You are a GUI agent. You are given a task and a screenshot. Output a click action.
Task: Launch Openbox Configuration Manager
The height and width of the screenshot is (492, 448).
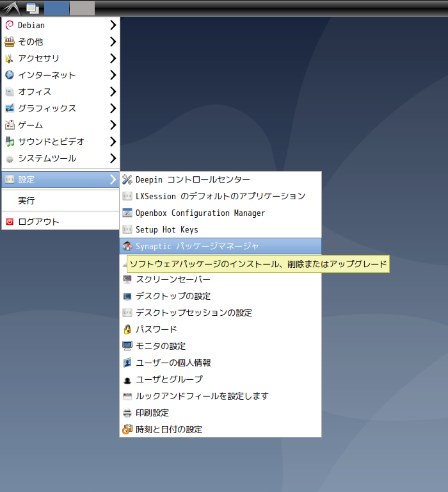220,213
